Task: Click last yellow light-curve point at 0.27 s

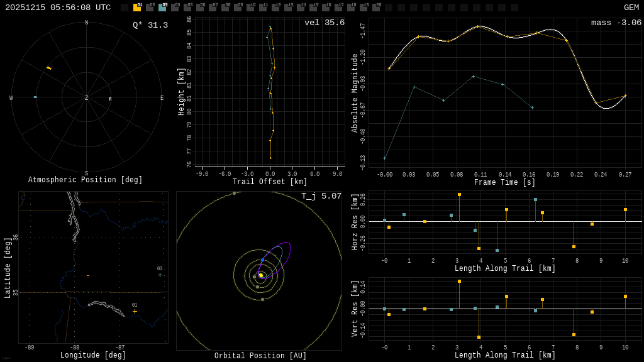Action: 625,96
